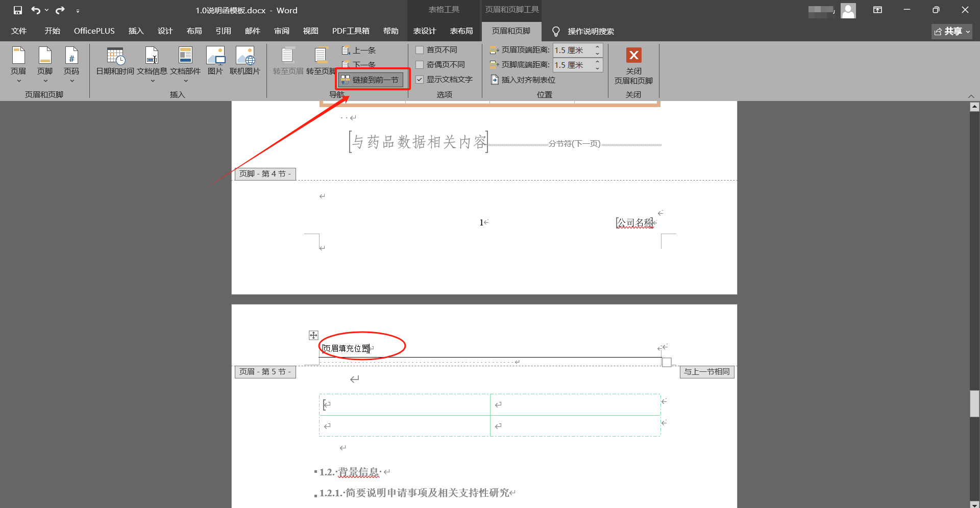The height and width of the screenshot is (508, 980).
Task: Switch to the 引用 tab
Action: click(x=224, y=31)
